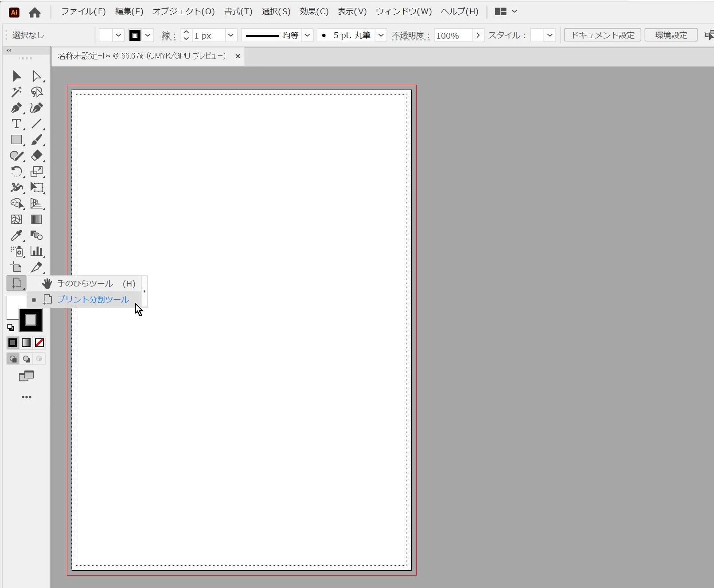The width and height of the screenshot is (714, 588).
Task: Open the オブジェクト(O) menu
Action: (183, 12)
